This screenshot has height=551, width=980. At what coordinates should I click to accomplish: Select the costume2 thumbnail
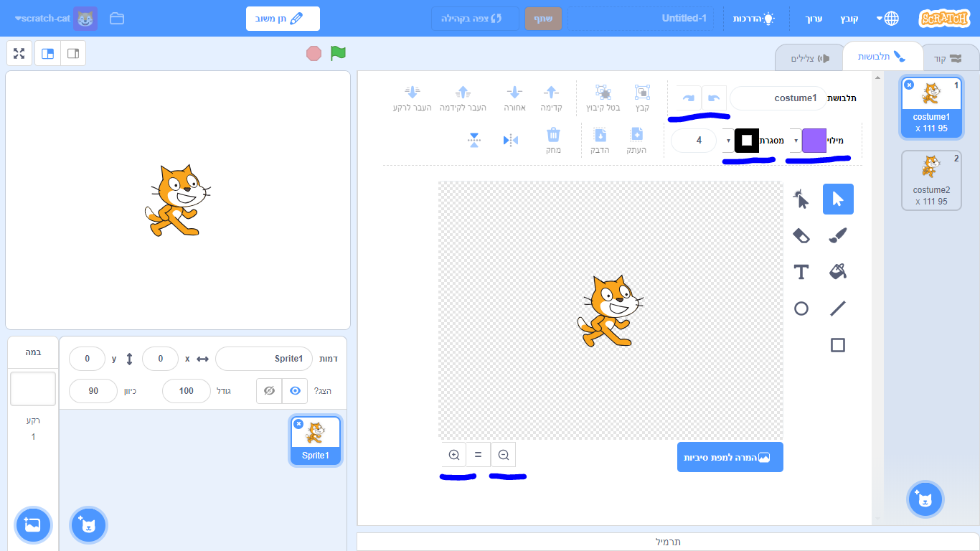[x=931, y=179]
